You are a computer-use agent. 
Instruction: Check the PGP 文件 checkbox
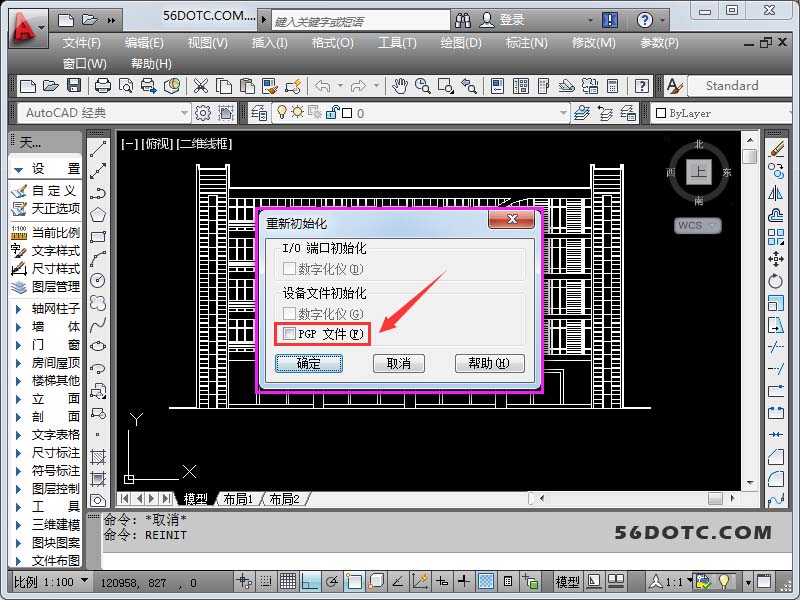(x=290, y=334)
